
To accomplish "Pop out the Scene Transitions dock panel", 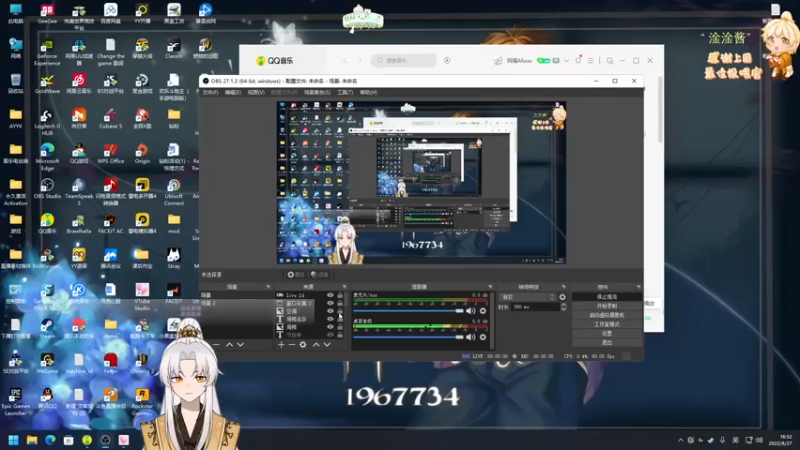I will pos(564,287).
